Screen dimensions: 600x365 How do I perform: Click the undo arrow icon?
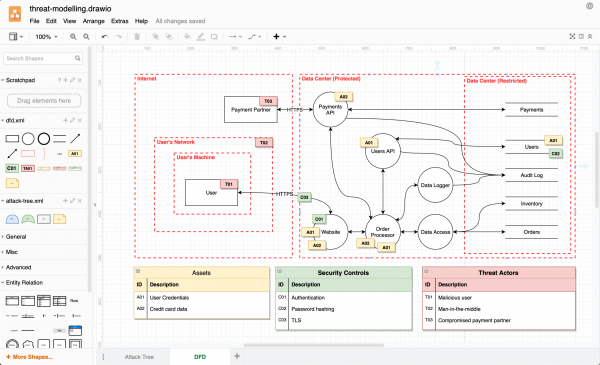pos(104,37)
